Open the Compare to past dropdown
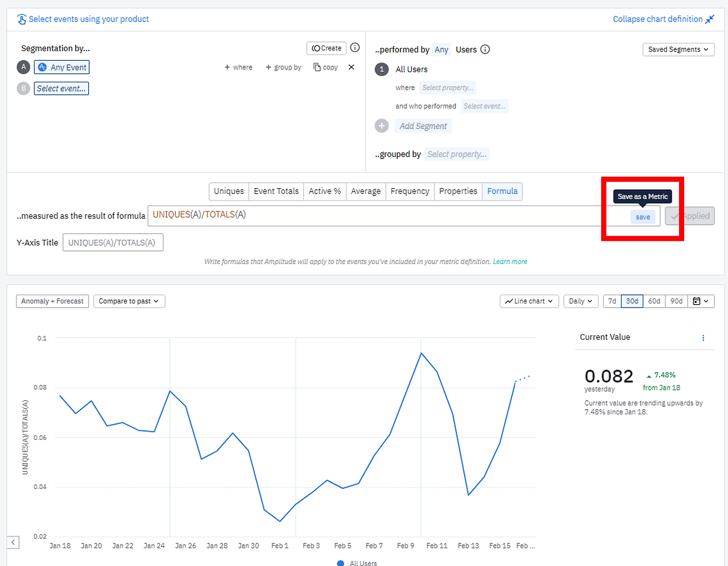Screen dimensions: 728x566 pos(129,301)
